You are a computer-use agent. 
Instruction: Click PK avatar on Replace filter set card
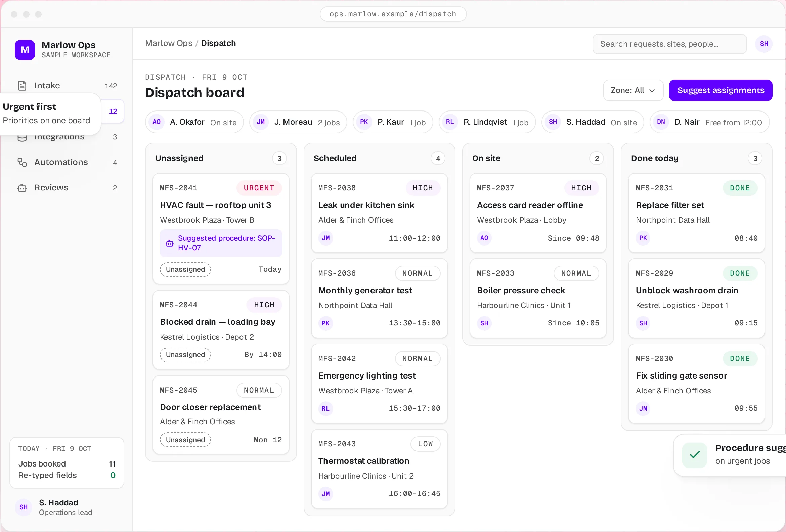click(643, 238)
